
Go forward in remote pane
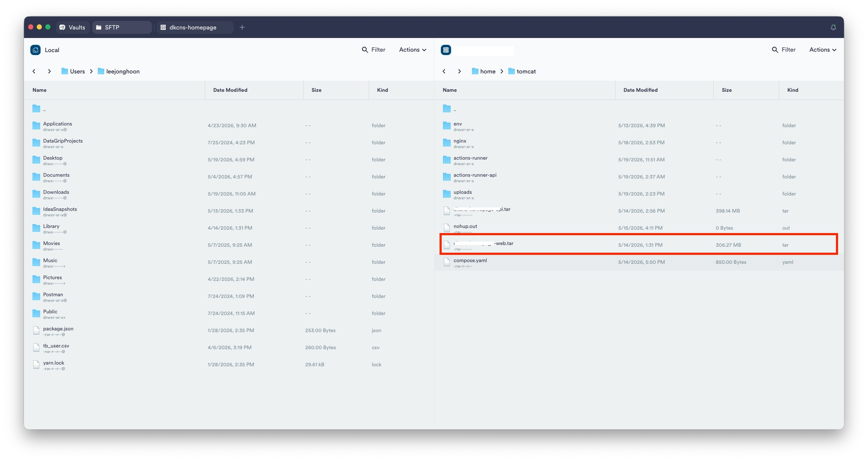tap(460, 71)
